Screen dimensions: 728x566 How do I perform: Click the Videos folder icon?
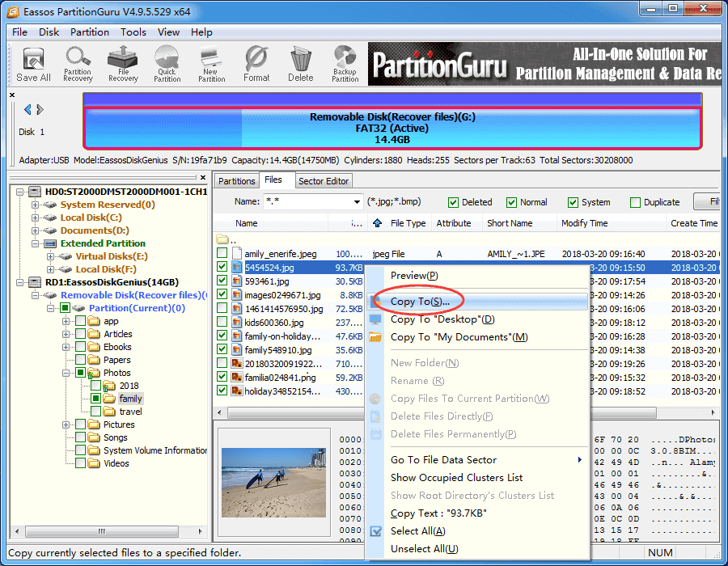click(95, 463)
